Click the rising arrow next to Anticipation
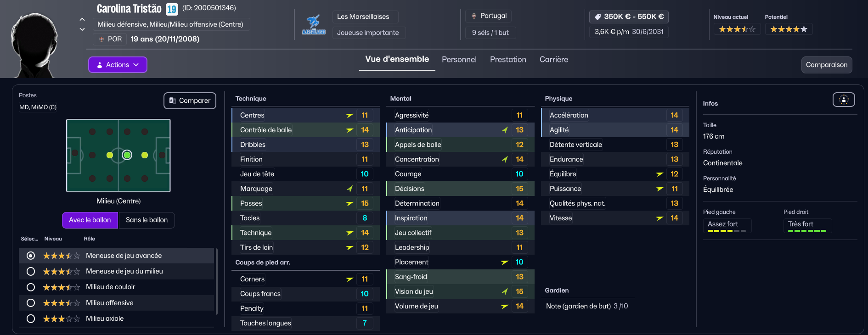The image size is (868, 335). click(x=505, y=130)
